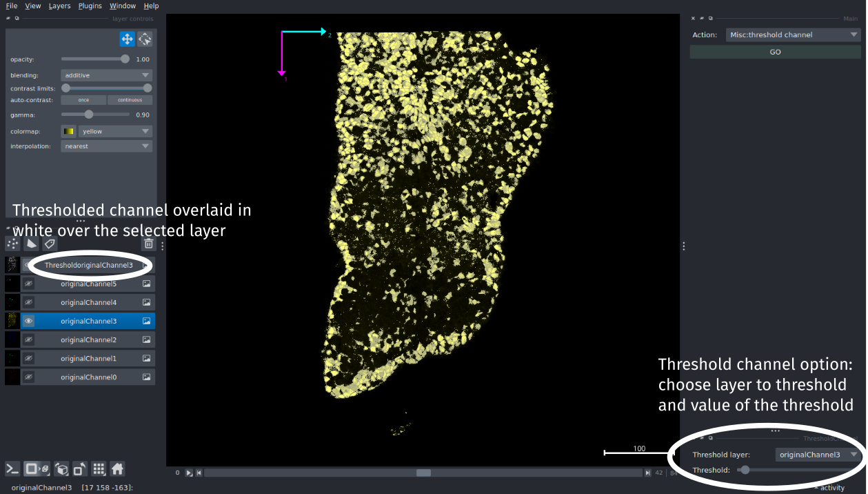Open the Plugins menu
868x494 pixels.
(90, 6)
